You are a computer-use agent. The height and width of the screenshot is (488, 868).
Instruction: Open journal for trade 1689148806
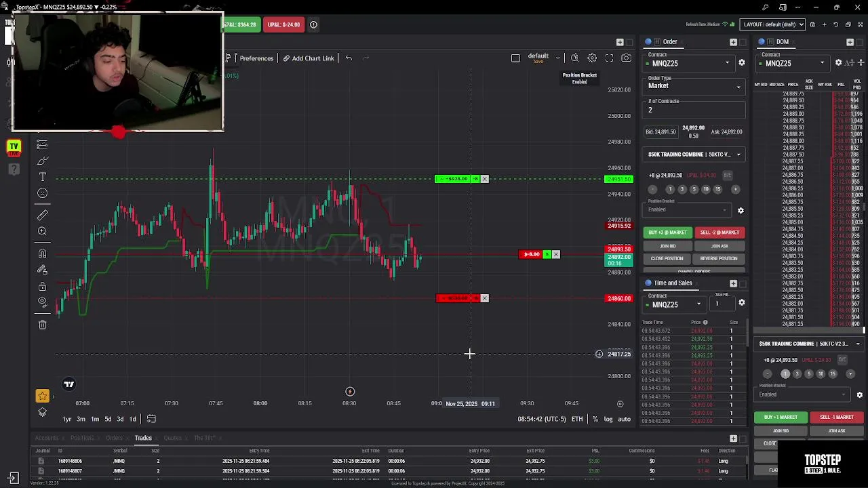[x=41, y=461]
